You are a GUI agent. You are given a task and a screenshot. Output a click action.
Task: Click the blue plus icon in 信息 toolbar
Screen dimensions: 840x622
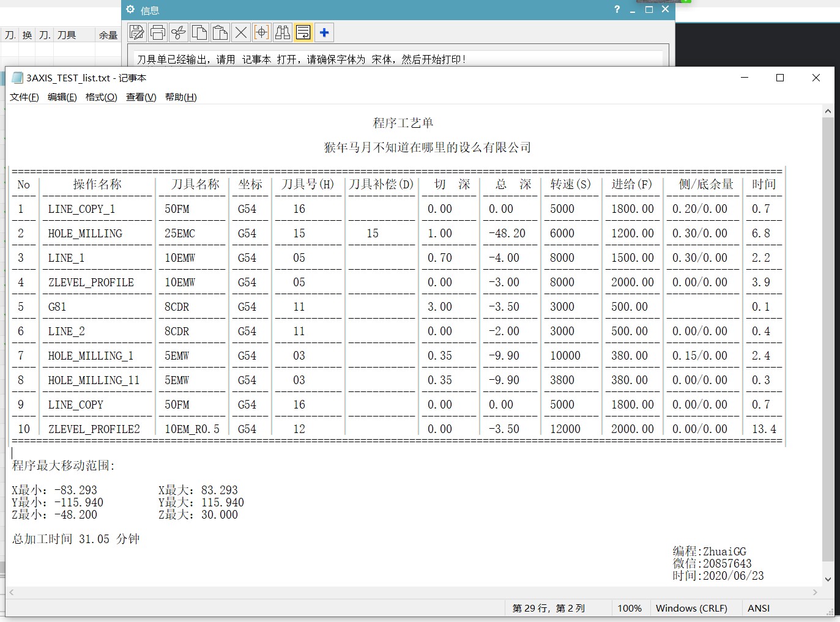point(324,32)
